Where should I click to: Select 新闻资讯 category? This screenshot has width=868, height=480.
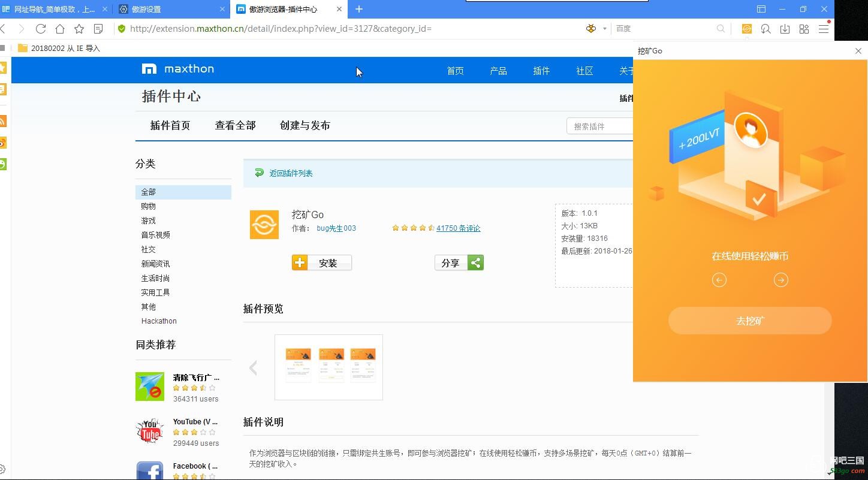155,264
